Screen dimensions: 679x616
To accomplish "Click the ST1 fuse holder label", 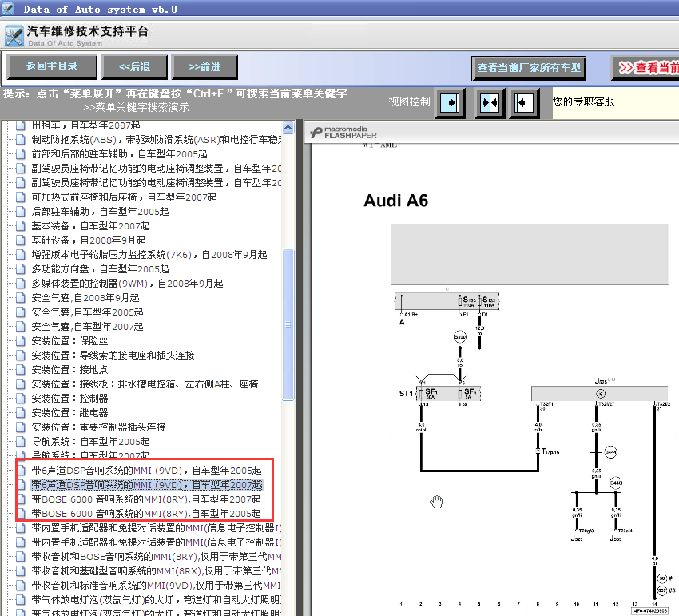I will click(x=406, y=393).
